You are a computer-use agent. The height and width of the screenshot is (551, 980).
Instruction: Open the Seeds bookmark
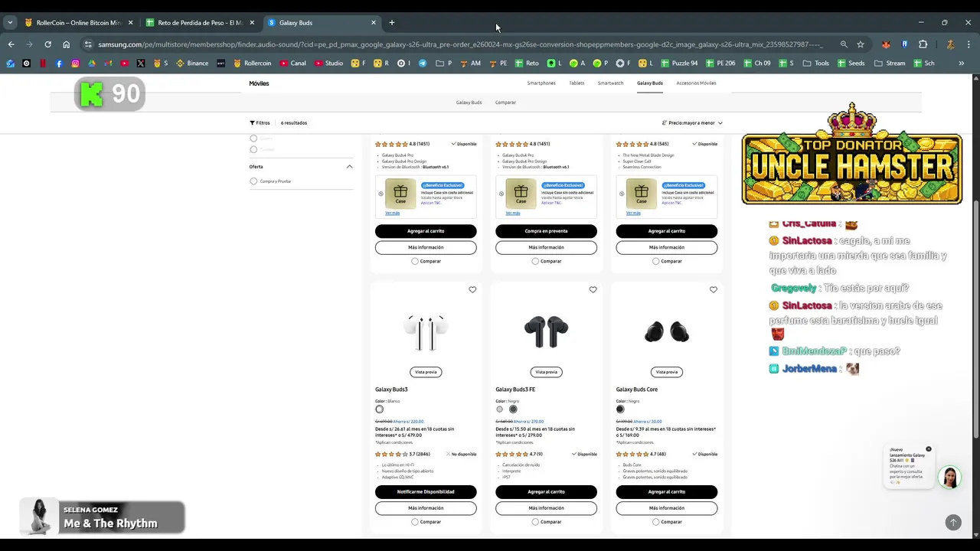[x=851, y=63]
